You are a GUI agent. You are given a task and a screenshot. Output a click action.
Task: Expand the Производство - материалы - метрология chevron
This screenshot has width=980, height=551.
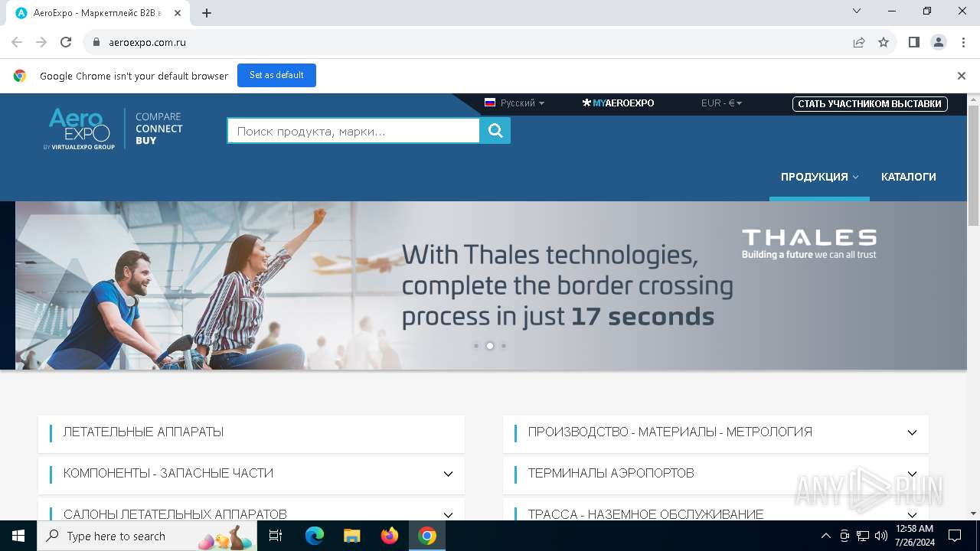click(x=912, y=432)
